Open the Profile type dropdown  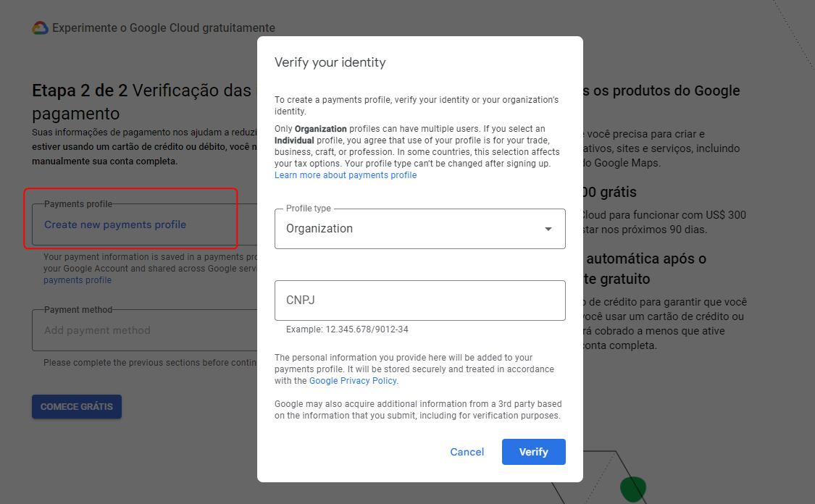419,229
